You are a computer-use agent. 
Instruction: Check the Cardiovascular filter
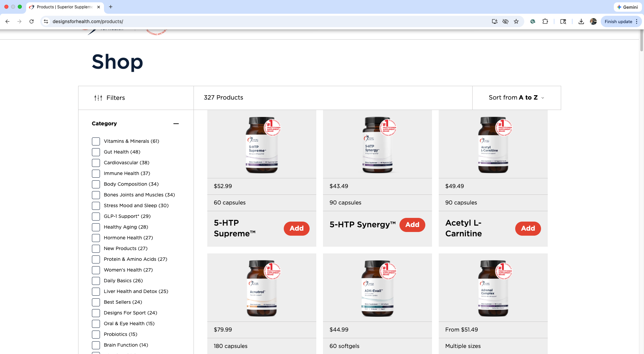pos(96,163)
